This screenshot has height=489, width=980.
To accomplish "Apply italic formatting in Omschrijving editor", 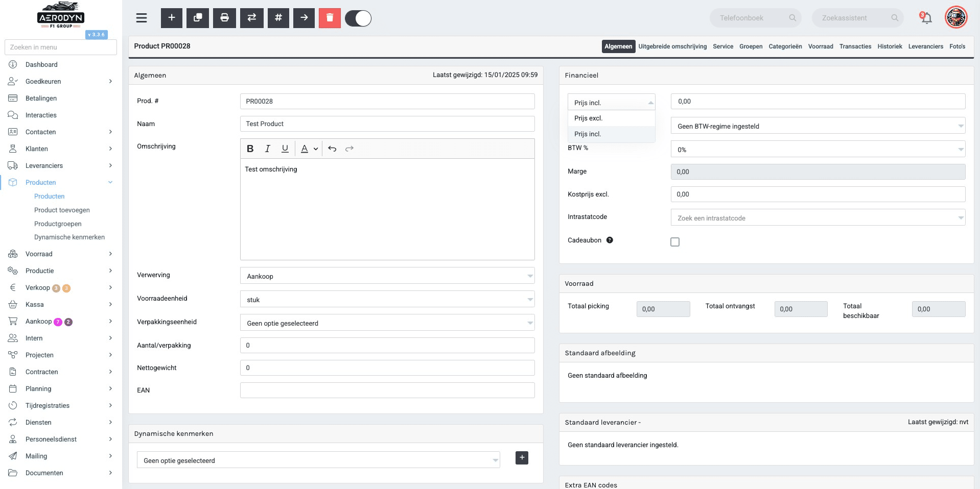I will [x=267, y=149].
